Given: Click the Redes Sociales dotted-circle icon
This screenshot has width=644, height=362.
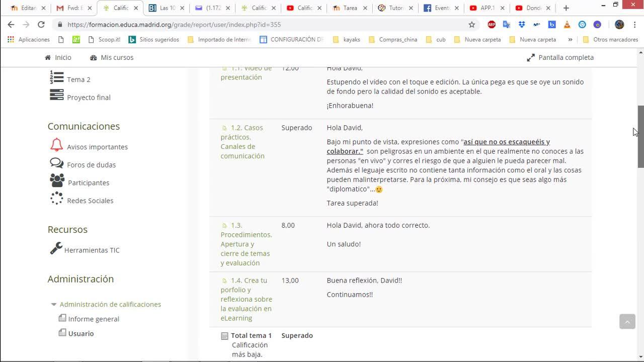Looking at the screenshot, I should [56, 199].
